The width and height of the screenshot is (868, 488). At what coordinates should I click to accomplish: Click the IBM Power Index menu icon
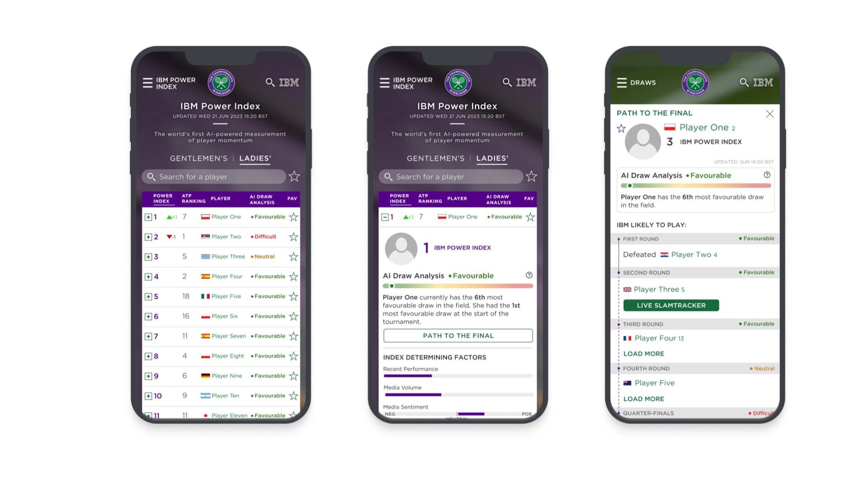point(147,83)
